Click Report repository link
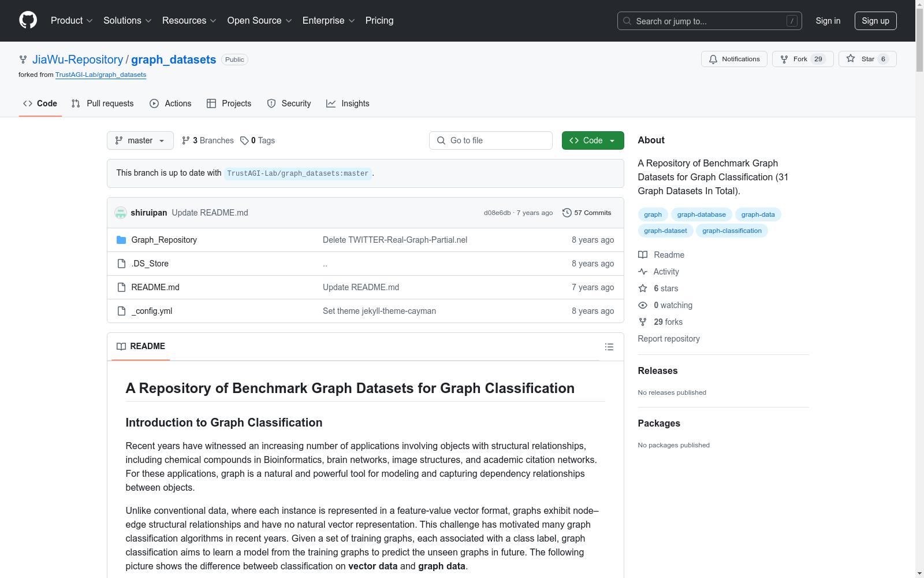This screenshot has height=578, width=924. (669, 339)
